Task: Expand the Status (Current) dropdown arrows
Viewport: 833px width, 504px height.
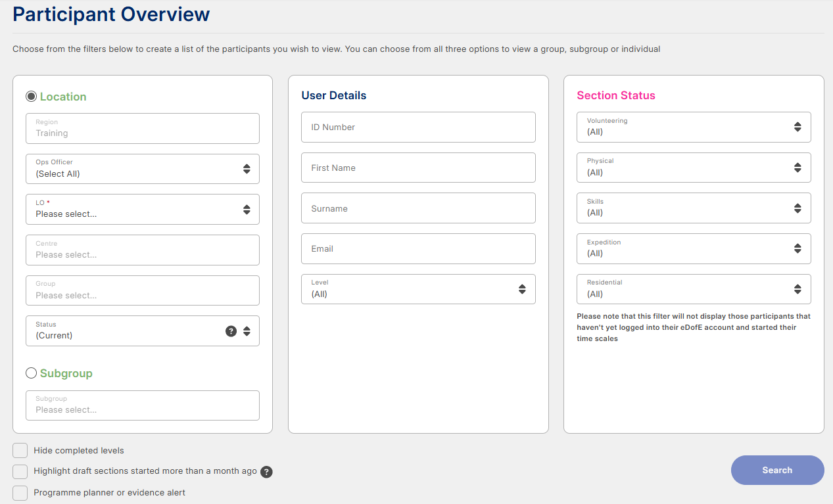Action: (x=247, y=331)
